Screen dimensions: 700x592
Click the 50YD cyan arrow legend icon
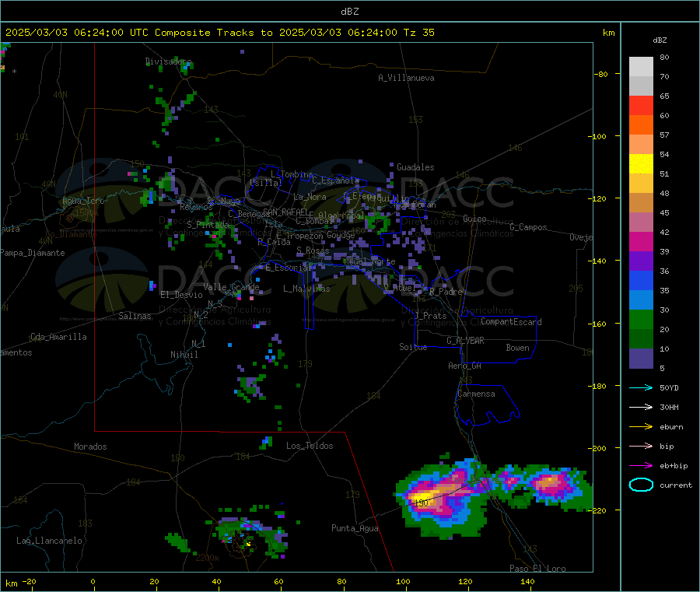click(x=641, y=387)
